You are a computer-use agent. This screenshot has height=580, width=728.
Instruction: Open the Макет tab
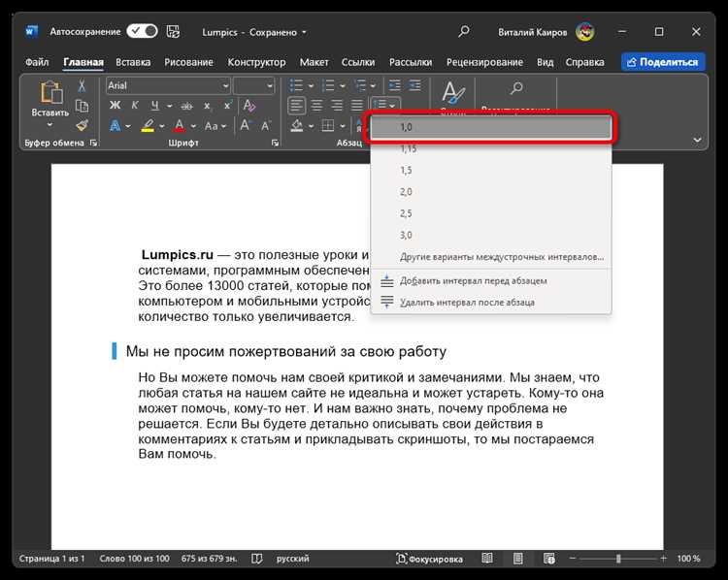click(x=314, y=62)
